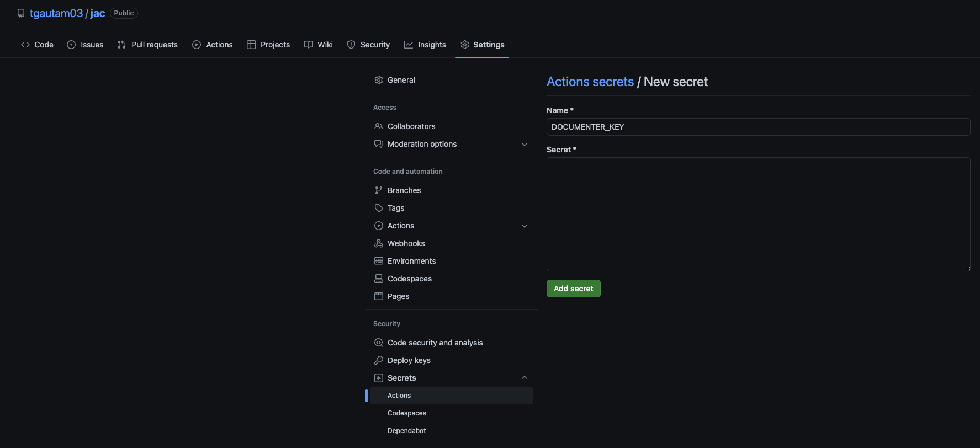
Task: Click the Name field containing DOCUMENTER_KEY
Action: (758, 127)
